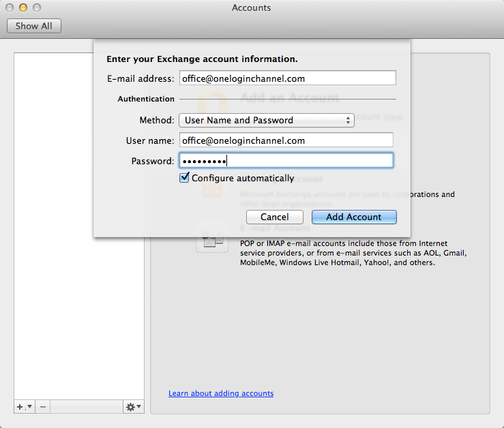Cancel the Exchange account dialog
504x428 pixels.
(274, 217)
